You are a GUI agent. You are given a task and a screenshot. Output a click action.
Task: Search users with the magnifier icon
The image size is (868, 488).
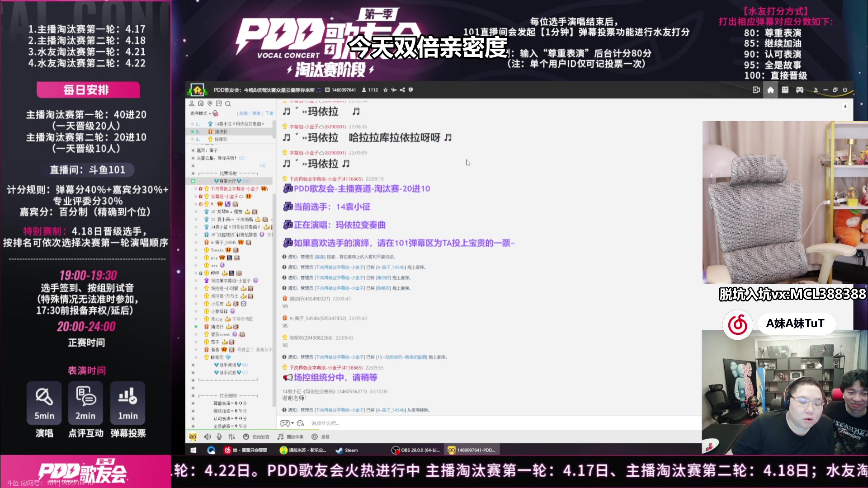[228, 103]
